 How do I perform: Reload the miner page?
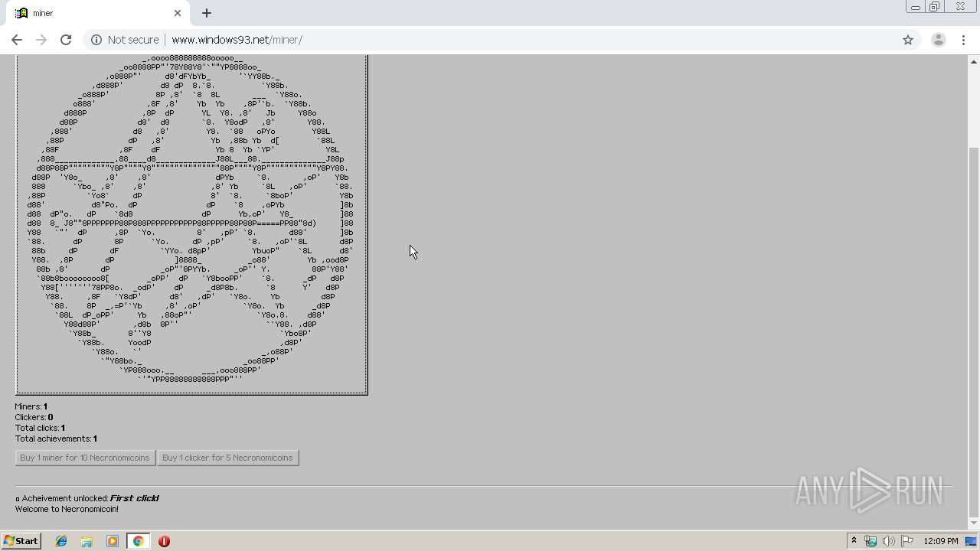[66, 40]
